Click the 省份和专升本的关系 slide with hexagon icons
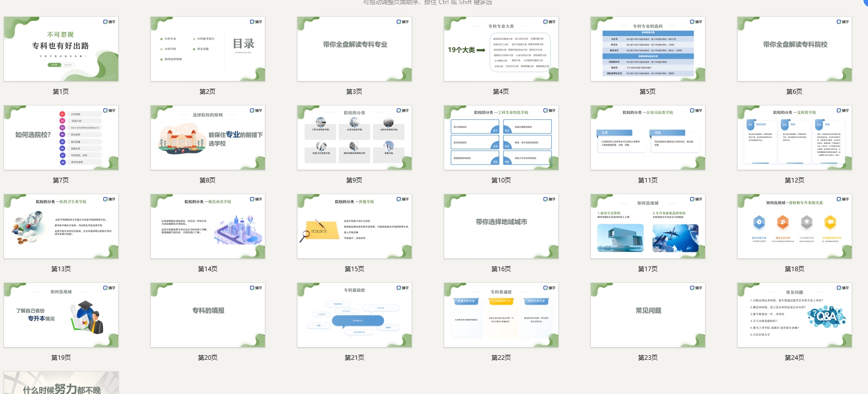The width and height of the screenshot is (868, 394). (795, 226)
